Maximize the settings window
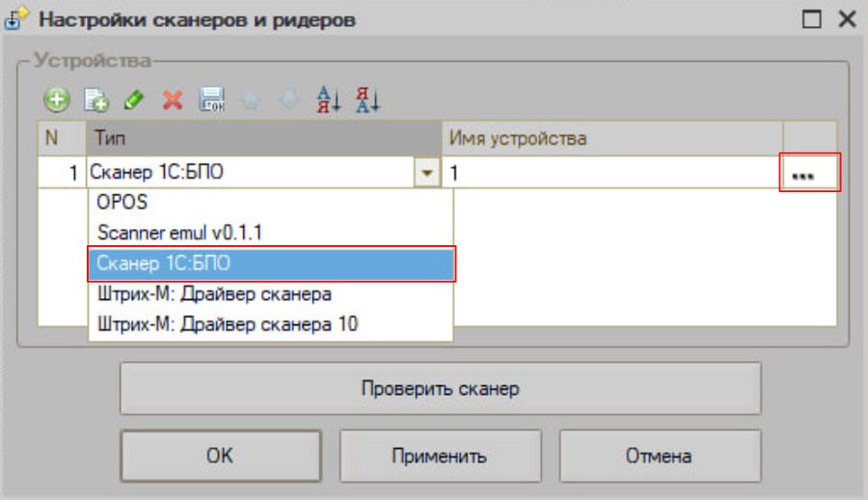Screen dimensions: 868x500 811,19
